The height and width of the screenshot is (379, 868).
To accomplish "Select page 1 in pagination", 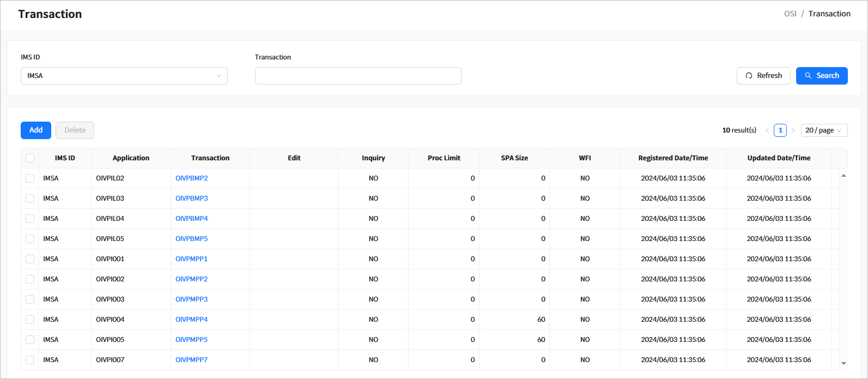I will (x=780, y=130).
